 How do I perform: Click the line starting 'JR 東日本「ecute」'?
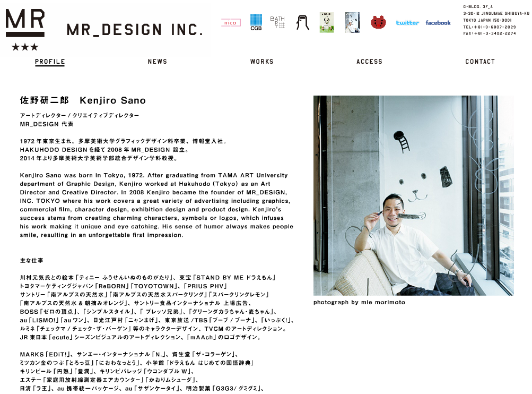(x=141, y=337)
